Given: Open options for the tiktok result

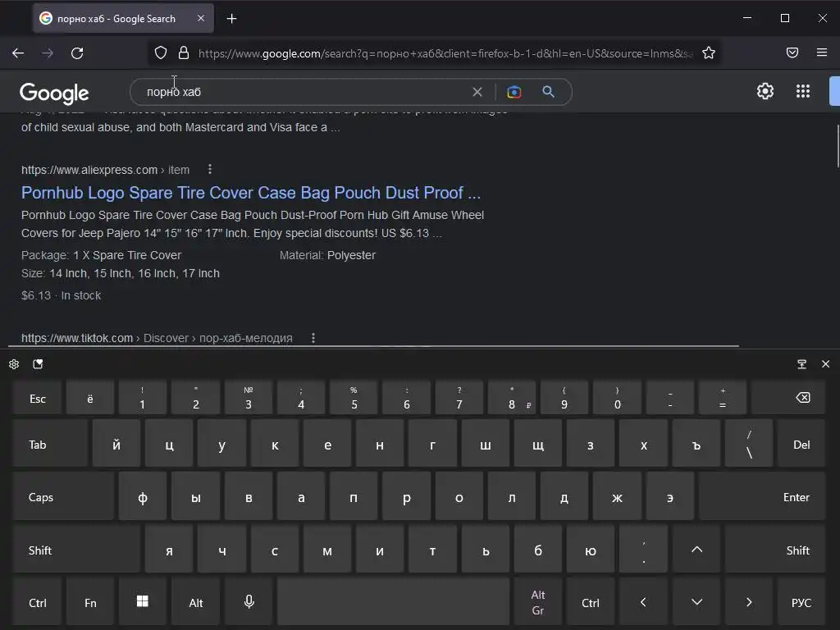Looking at the screenshot, I should tap(313, 338).
